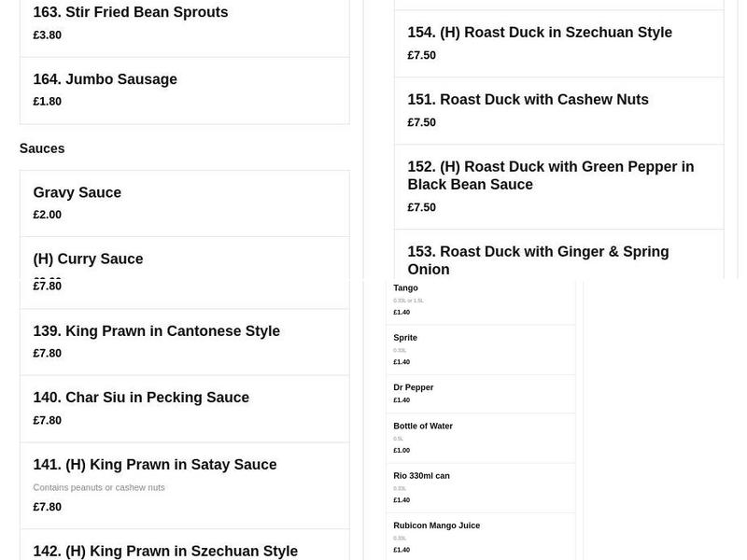
Task: Pick Roast Duck with Green Pepper in Black Bean Sauce
Action: [x=551, y=176]
